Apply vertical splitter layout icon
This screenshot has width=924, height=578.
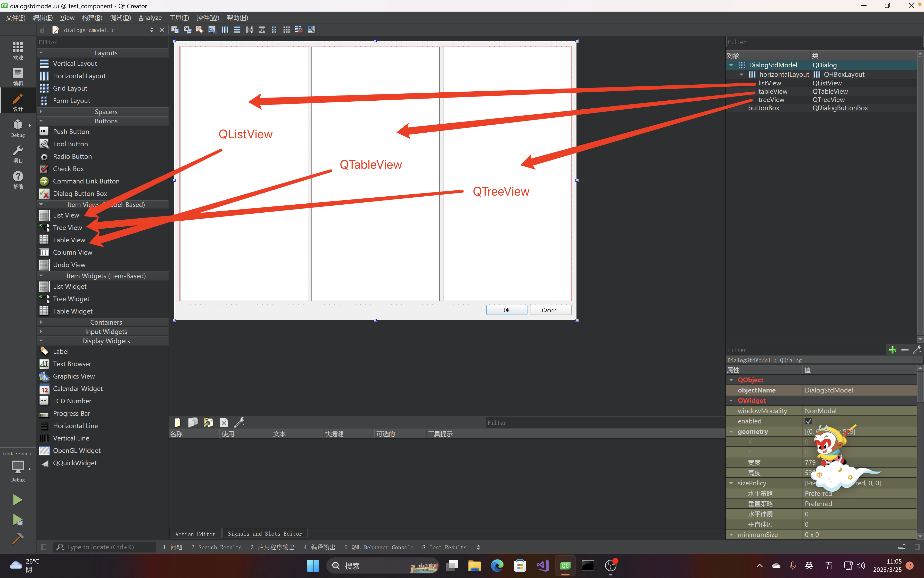tap(262, 29)
